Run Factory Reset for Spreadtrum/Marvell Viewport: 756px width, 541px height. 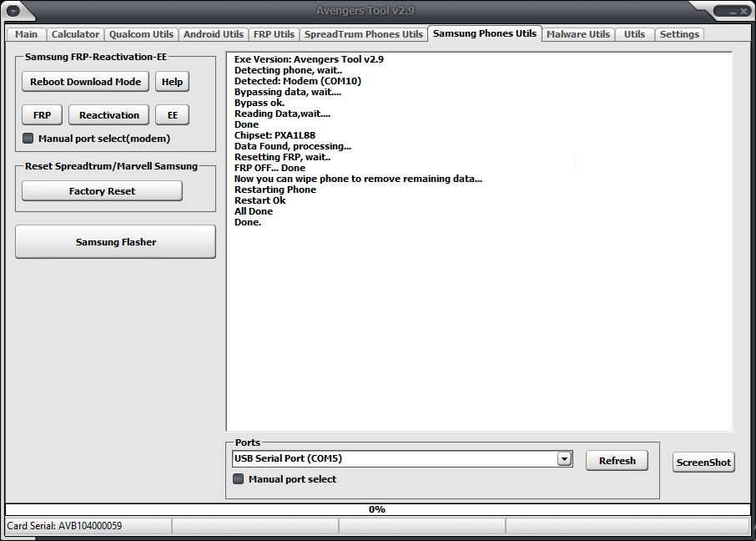click(102, 191)
